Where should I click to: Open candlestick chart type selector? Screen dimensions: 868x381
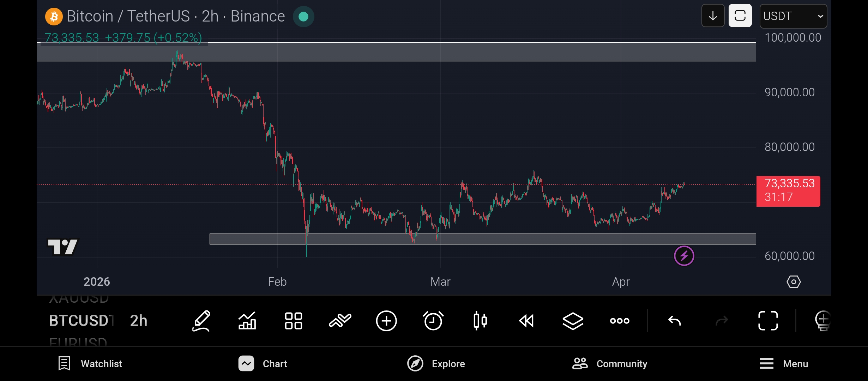[x=480, y=321]
